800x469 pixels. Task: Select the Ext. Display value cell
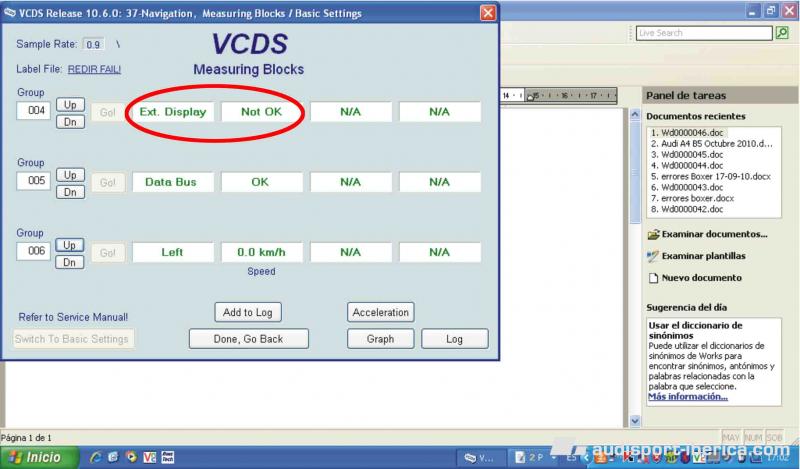pos(173,112)
